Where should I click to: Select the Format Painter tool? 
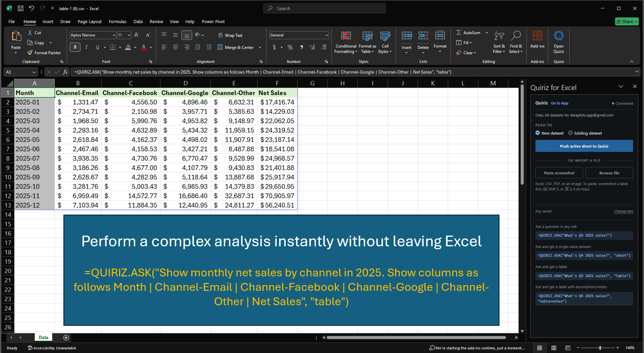point(44,53)
